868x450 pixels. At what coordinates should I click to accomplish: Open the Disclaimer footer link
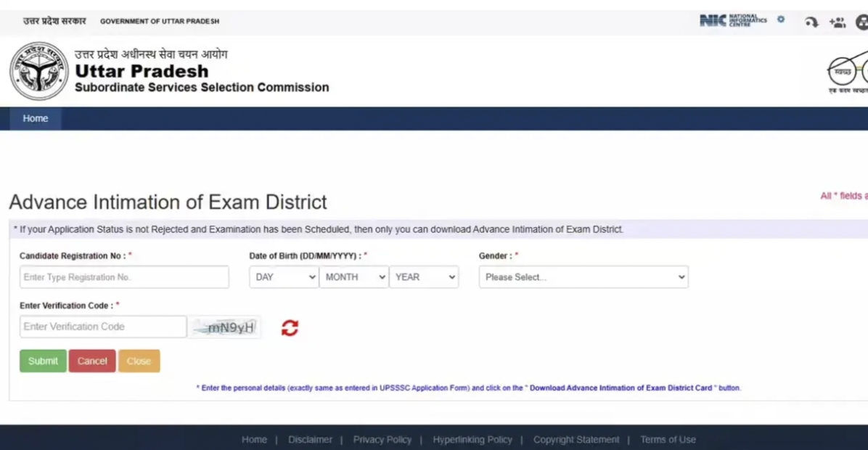pyautogui.click(x=310, y=440)
